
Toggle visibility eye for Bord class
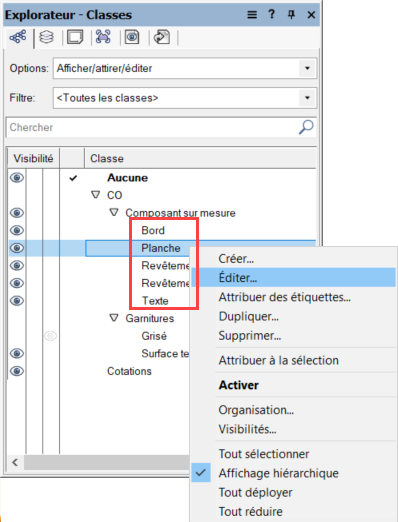pos(17,230)
